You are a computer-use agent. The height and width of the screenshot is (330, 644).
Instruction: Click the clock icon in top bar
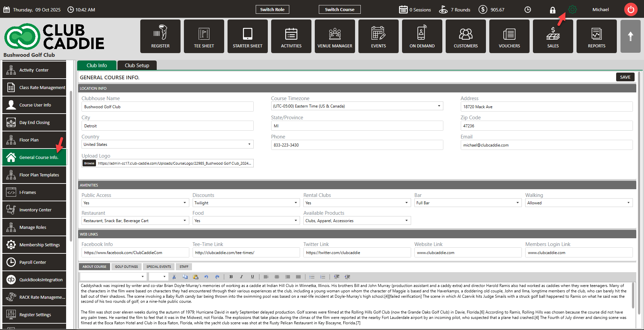pos(528,10)
